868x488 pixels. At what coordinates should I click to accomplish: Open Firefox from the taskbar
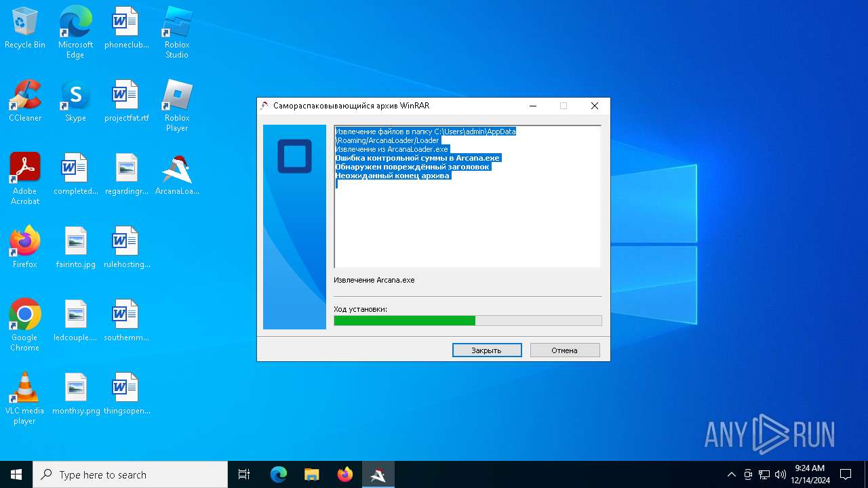coord(344,474)
